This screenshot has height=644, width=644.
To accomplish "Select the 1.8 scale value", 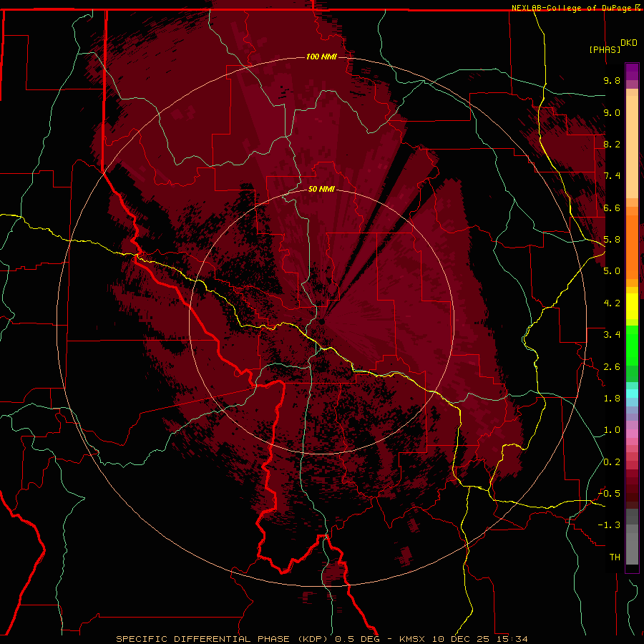I will coord(612,399).
